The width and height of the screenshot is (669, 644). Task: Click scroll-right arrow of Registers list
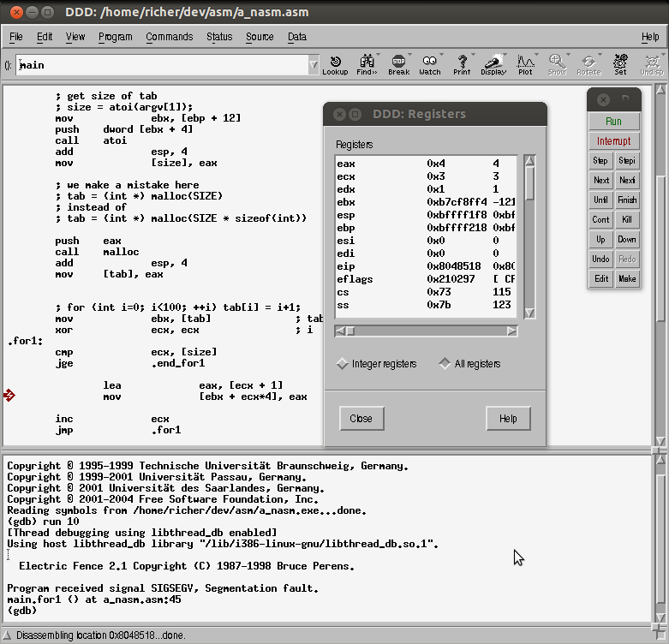tap(512, 331)
